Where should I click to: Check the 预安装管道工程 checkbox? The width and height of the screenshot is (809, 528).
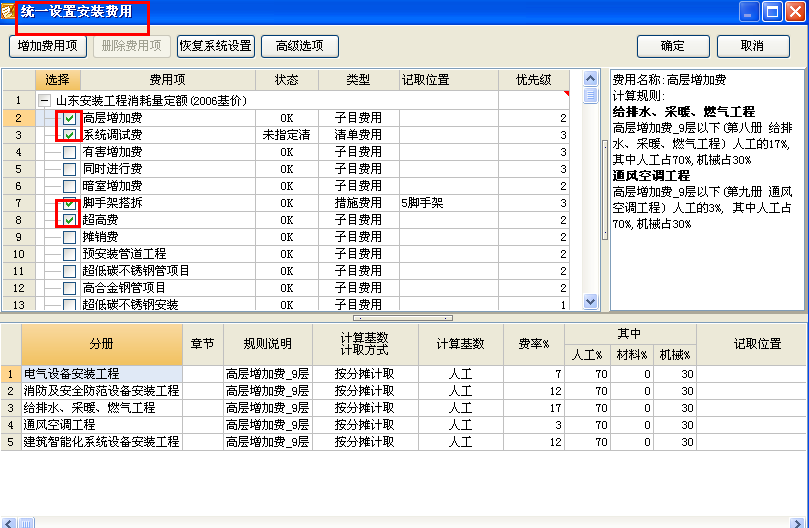click(x=69, y=254)
